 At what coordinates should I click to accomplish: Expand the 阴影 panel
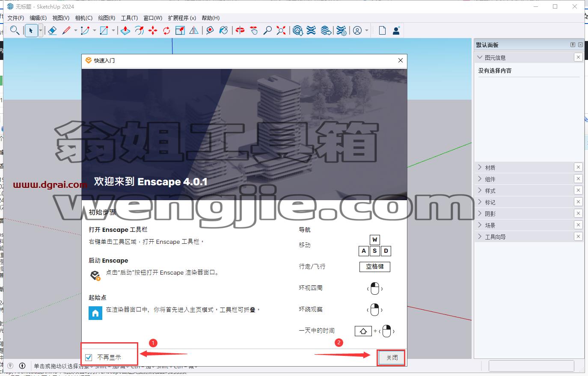click(x=480, y=213)
